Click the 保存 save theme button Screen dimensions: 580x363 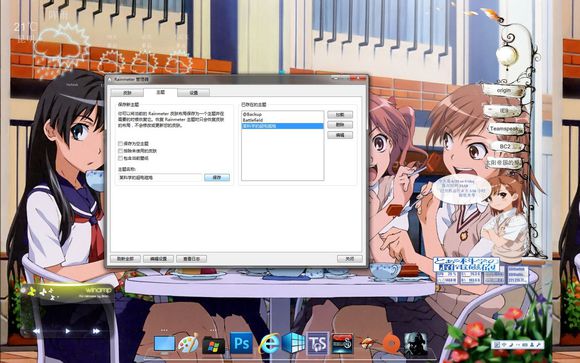click(217, 178)
